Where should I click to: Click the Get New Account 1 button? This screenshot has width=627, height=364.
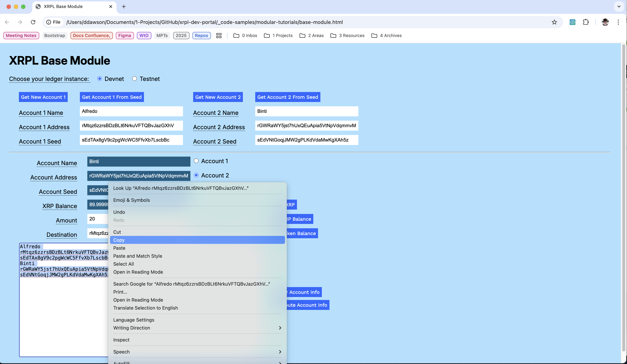(x=43, y=97)
